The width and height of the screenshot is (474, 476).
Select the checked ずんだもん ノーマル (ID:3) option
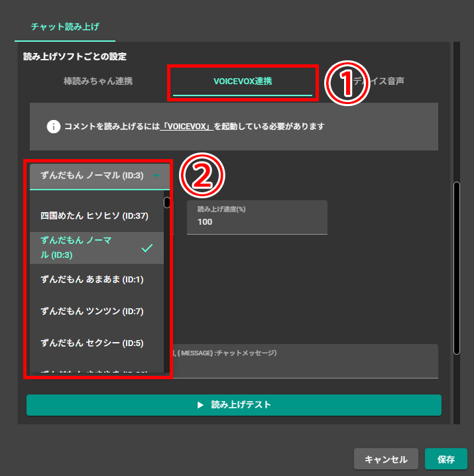(97, 248)
